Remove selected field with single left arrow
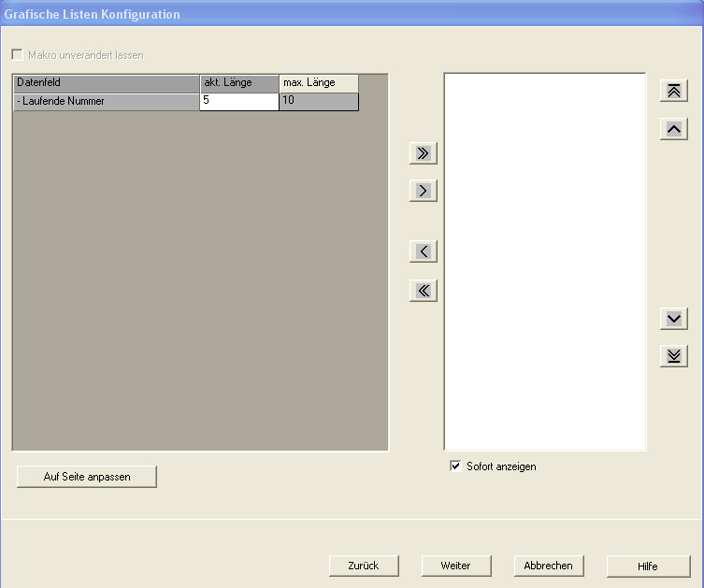This screenshot has width=704, height=588. pos(423,251)
